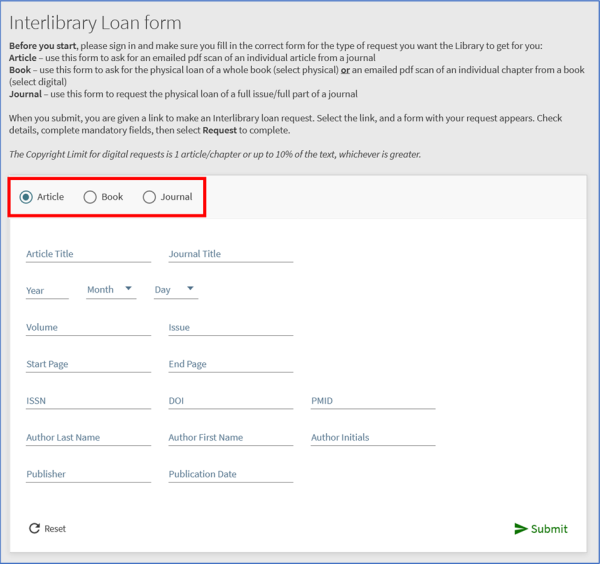The width and height of the screenshot is (600, 564).
Task: Select the DOI text field
Action: [x=230, y=401]
